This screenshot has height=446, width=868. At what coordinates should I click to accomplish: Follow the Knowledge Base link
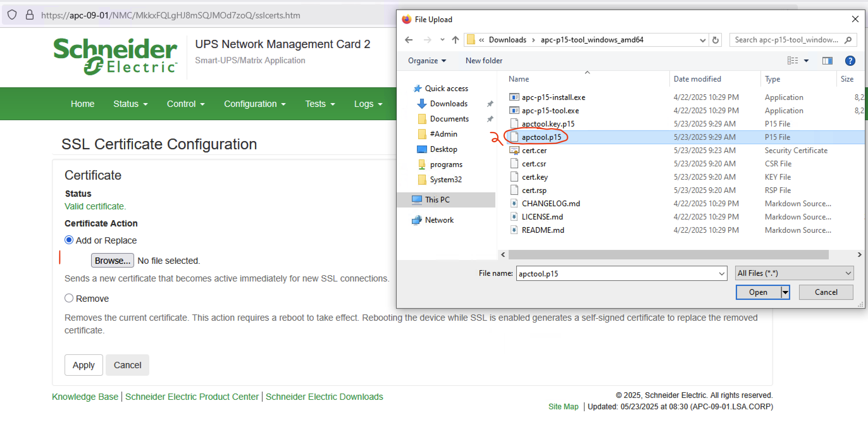[85, 396]
